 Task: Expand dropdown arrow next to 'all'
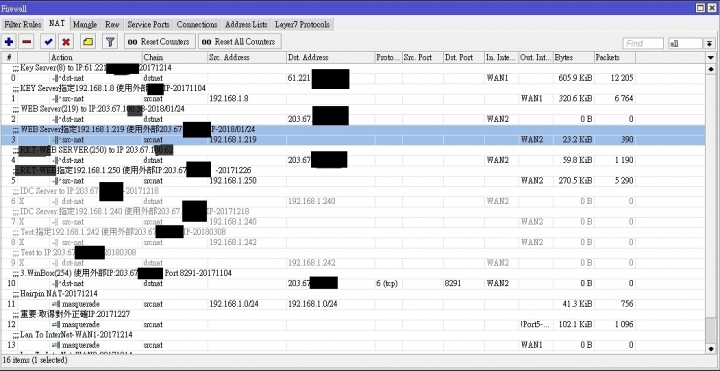point(709,44)
